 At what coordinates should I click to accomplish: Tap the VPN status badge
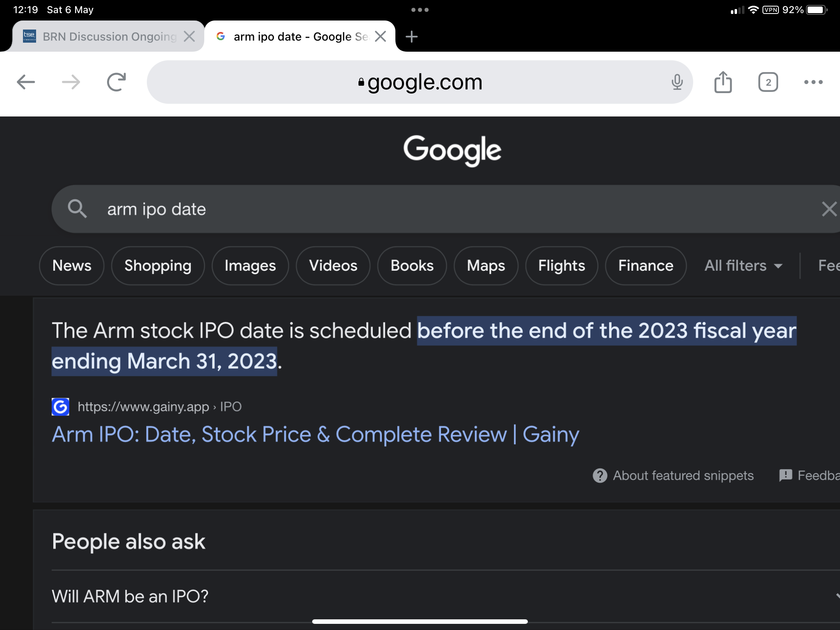[770, 10]
